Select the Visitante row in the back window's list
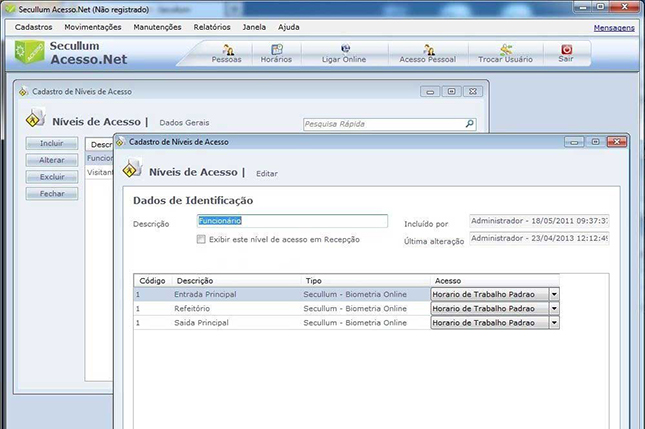The image size is (645, 429). coord(99,172)
